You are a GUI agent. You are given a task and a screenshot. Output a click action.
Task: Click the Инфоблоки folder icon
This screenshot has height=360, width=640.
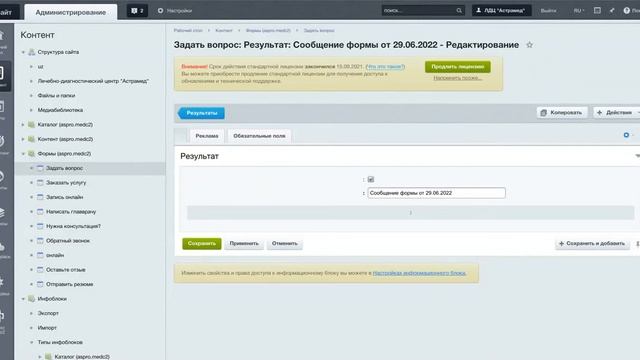[x=31, y=299]
